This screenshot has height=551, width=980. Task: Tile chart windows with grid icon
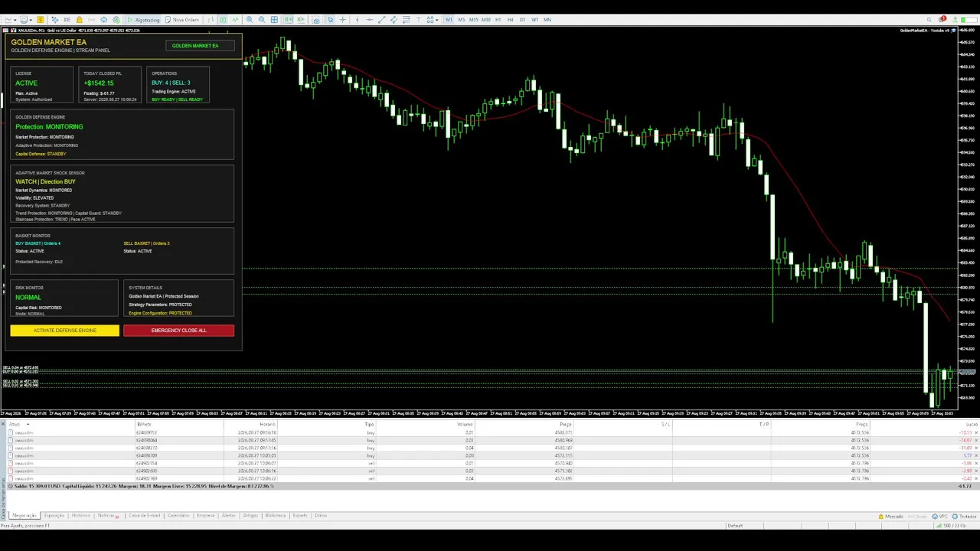point(274,20)
